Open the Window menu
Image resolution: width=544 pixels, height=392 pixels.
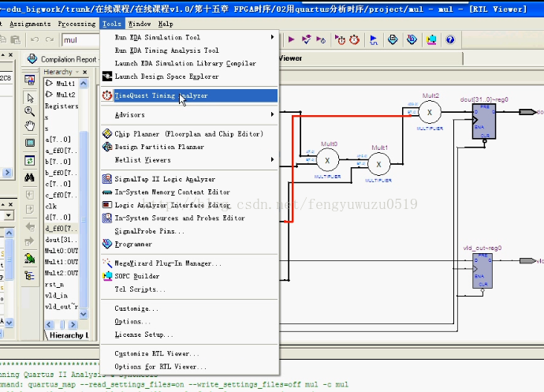140,24
